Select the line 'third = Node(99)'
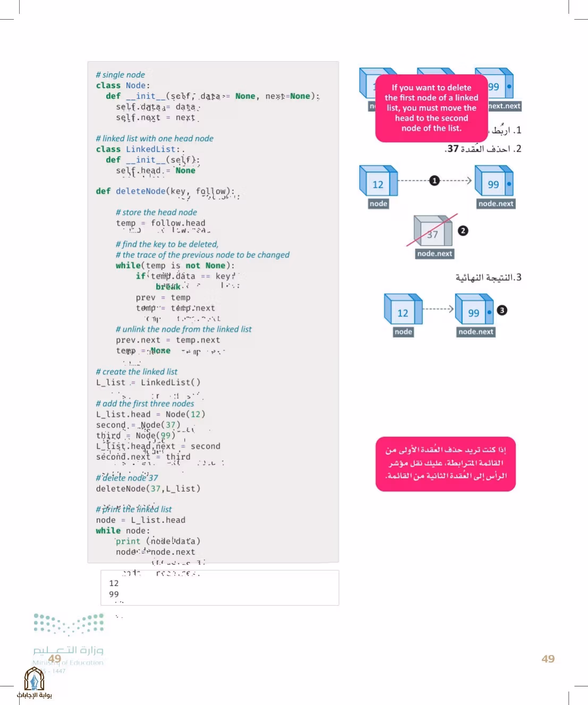 click(135, 435)
